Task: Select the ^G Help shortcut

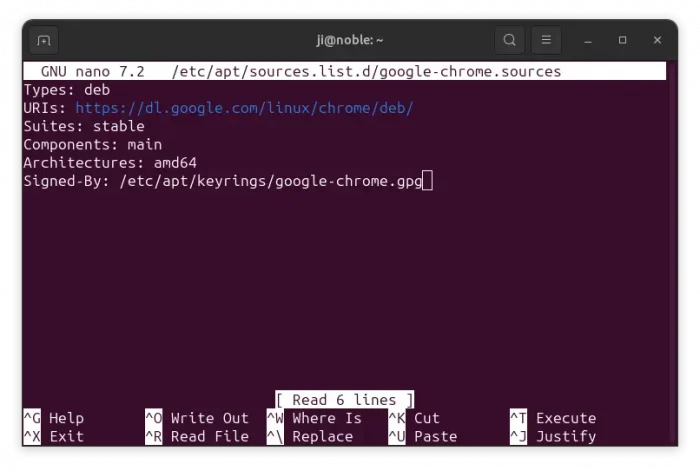Action: [54, 418]
